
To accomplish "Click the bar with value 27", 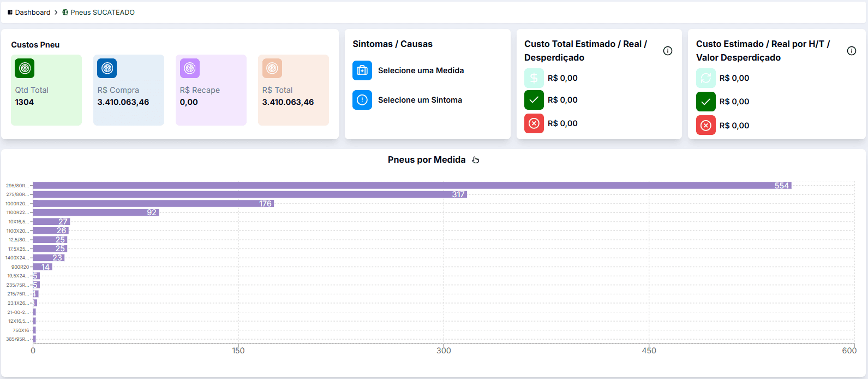I will 51,222.
